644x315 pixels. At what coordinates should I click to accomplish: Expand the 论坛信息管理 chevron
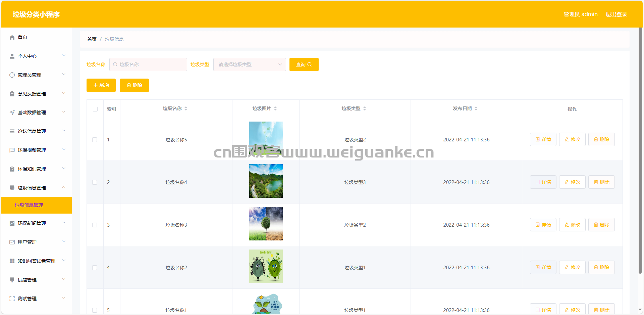pyautogui.click(x=64, y=131)
